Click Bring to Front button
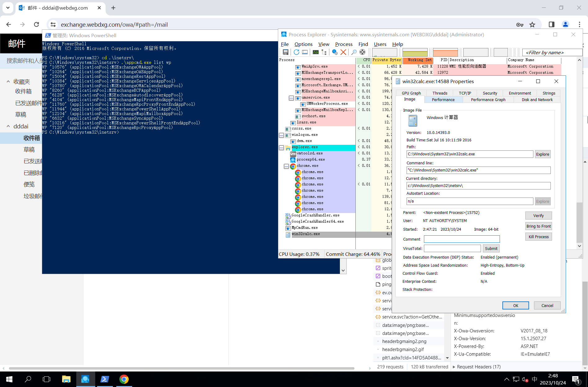The width and height of the screenshot is (588, 387). click(538, 226)
